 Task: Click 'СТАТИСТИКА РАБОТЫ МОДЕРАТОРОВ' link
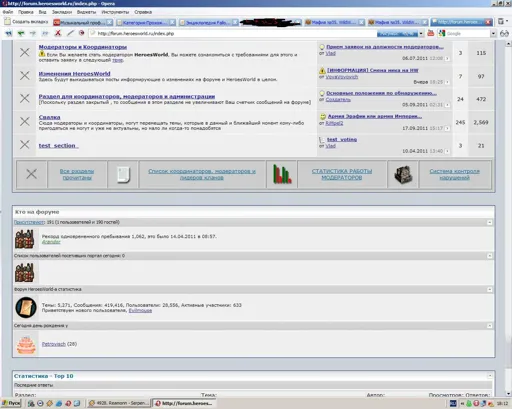(342, 174)
